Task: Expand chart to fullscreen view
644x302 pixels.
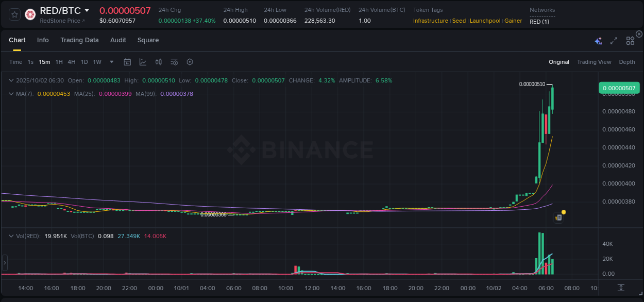Action: pyautogui.click(x=614, y=41)
